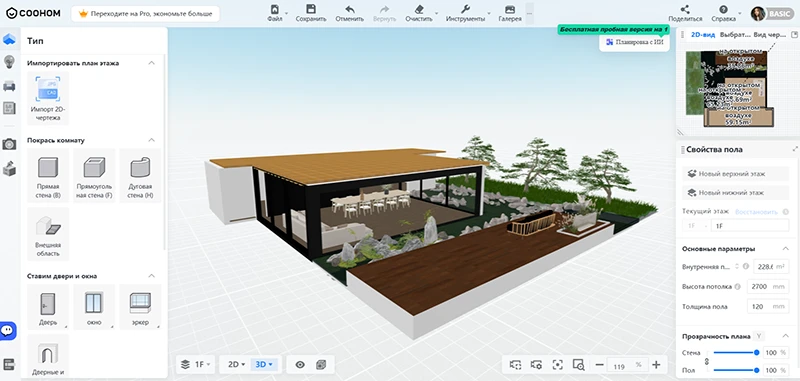Click the Очистить eraser tool
The image size is (800, 381).
pos(419,14)
